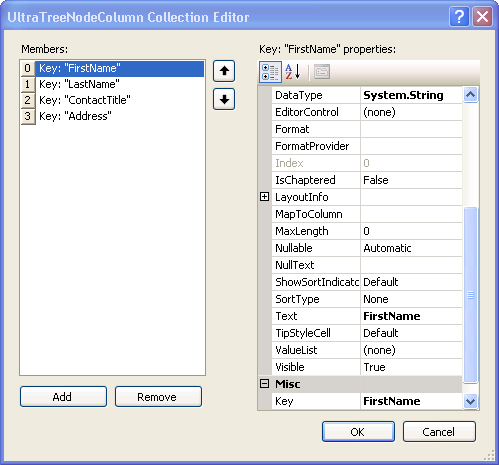Screen dimensions: 499x465
Task: Cancel the collection editor dialog
Action: (439, 432)
